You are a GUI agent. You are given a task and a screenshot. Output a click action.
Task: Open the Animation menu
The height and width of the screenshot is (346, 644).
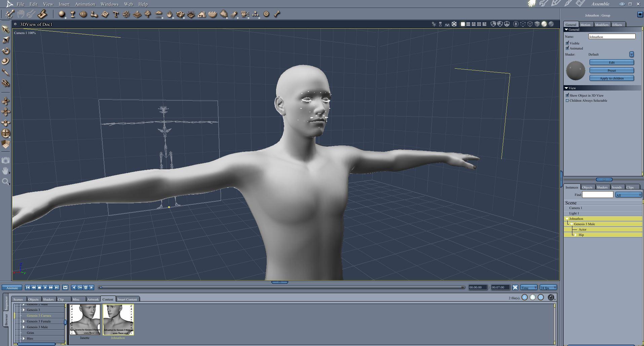point(85,4)
